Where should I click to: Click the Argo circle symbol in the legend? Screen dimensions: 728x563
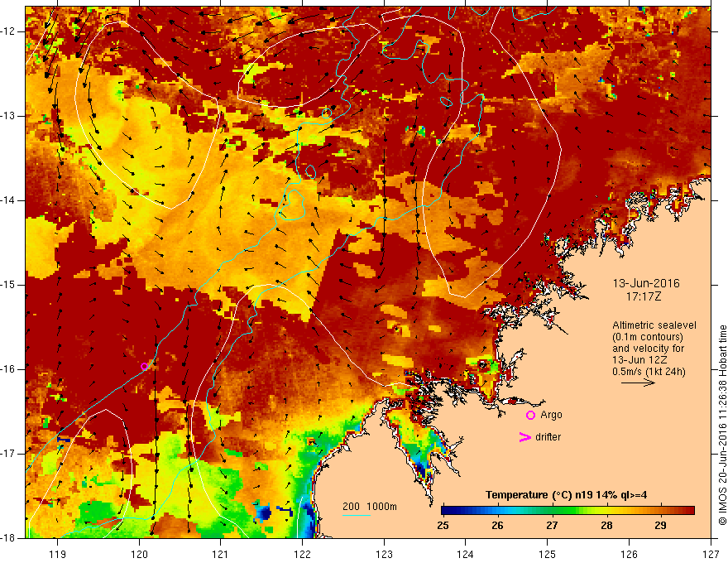(x=530, y=416)
